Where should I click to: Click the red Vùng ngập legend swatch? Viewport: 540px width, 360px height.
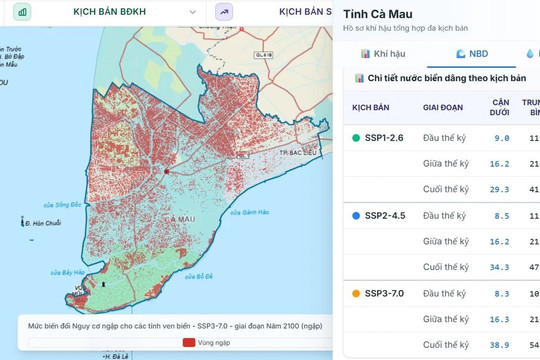tap(189, 342)
